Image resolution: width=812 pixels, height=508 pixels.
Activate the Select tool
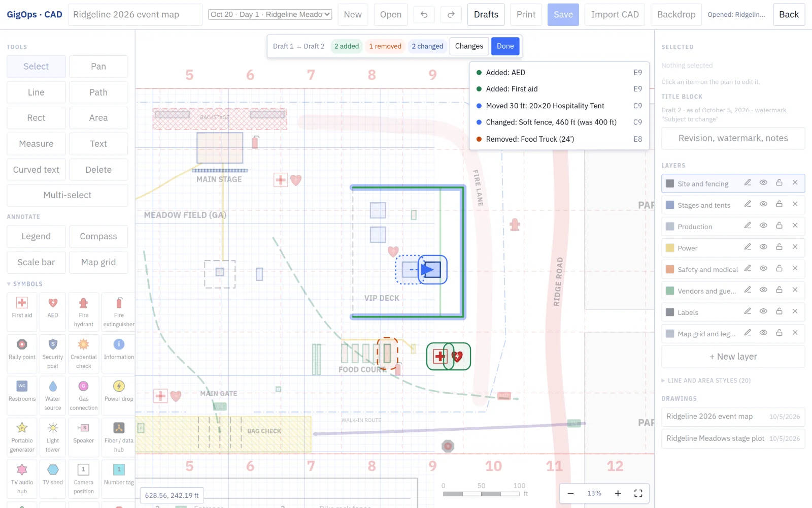pos(36,67)
